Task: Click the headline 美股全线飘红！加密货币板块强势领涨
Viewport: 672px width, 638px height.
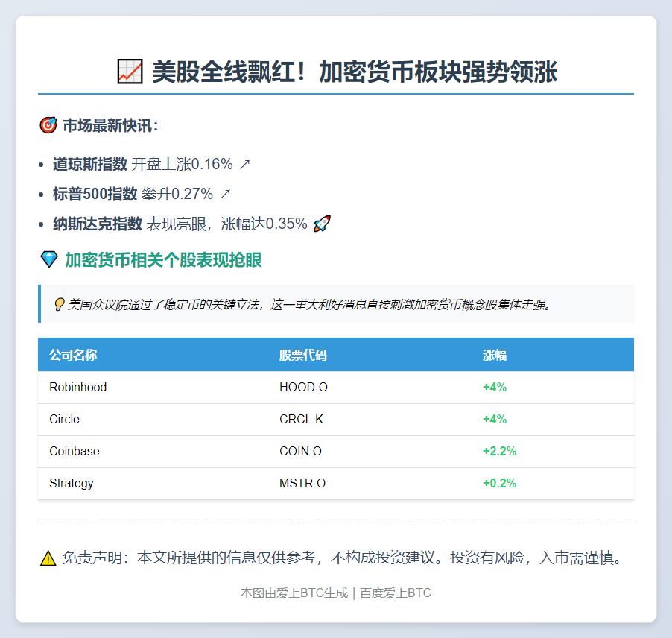Action: (355, 71)
